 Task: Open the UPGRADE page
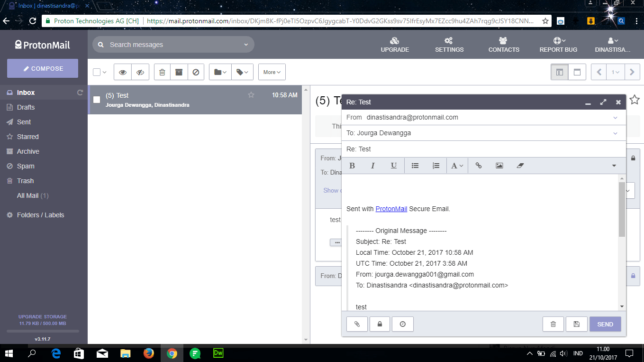point(395,45)
